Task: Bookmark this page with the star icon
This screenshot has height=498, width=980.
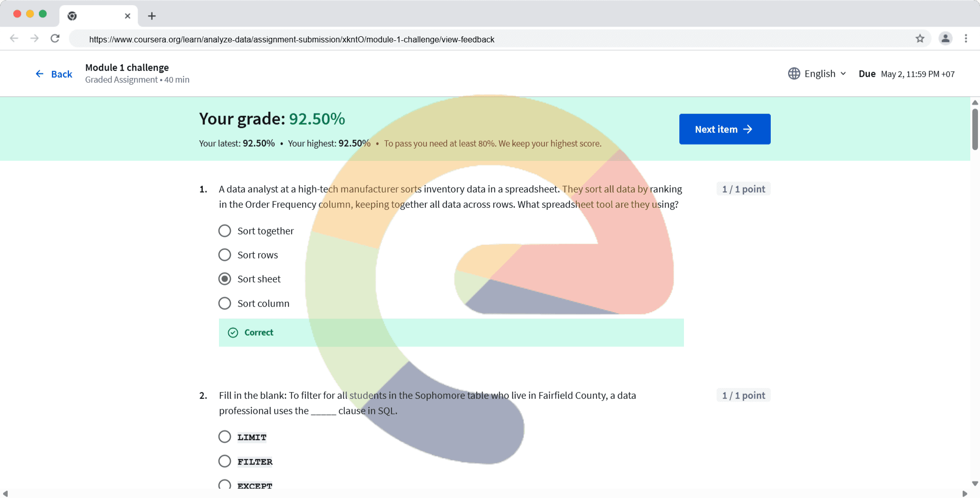Action: point(920,38)
